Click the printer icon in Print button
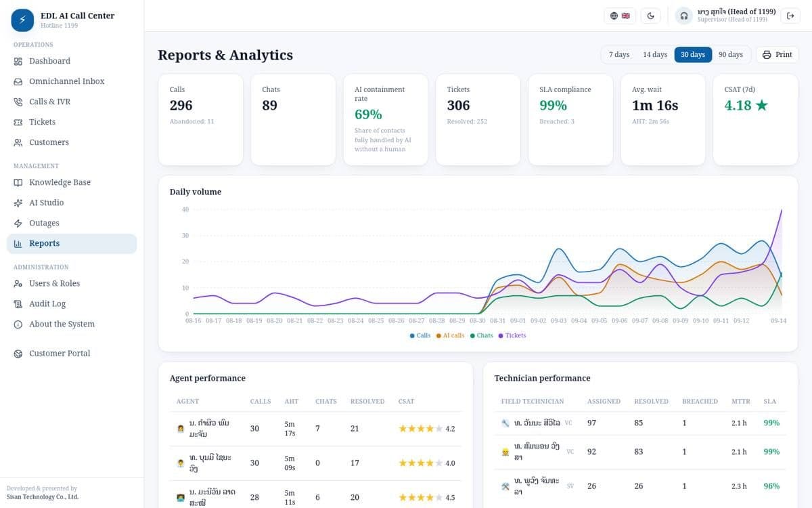The height and width of the screenshot is (508, 812). [x=767, y=54]
